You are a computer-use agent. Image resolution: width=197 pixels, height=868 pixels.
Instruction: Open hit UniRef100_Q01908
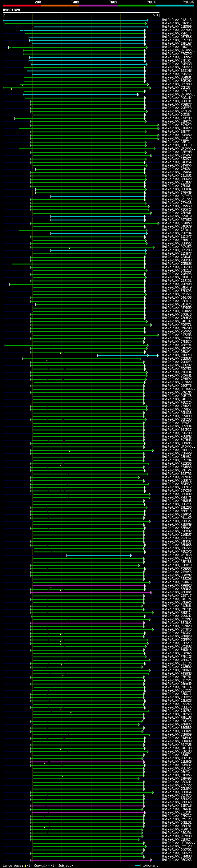click(x=177, y=30)
